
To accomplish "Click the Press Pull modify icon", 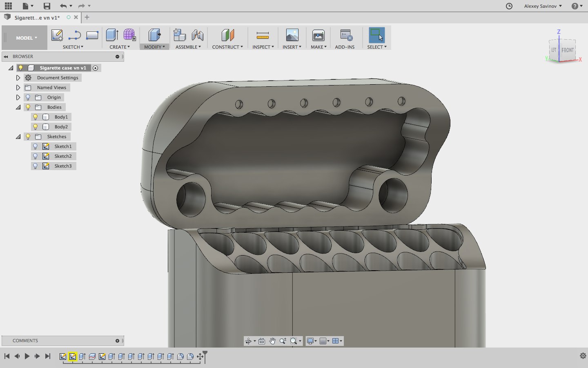I will 154,35.
